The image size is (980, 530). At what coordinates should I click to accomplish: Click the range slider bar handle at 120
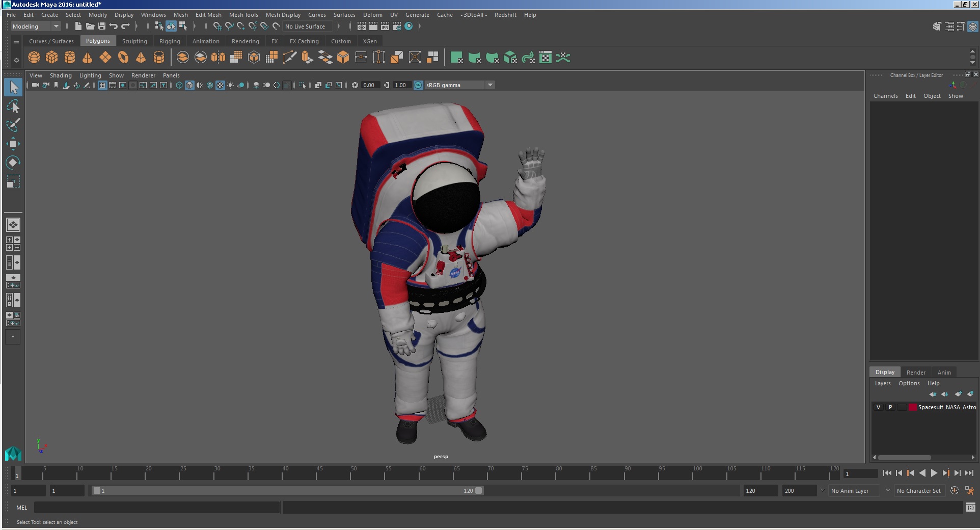(479, 491)
